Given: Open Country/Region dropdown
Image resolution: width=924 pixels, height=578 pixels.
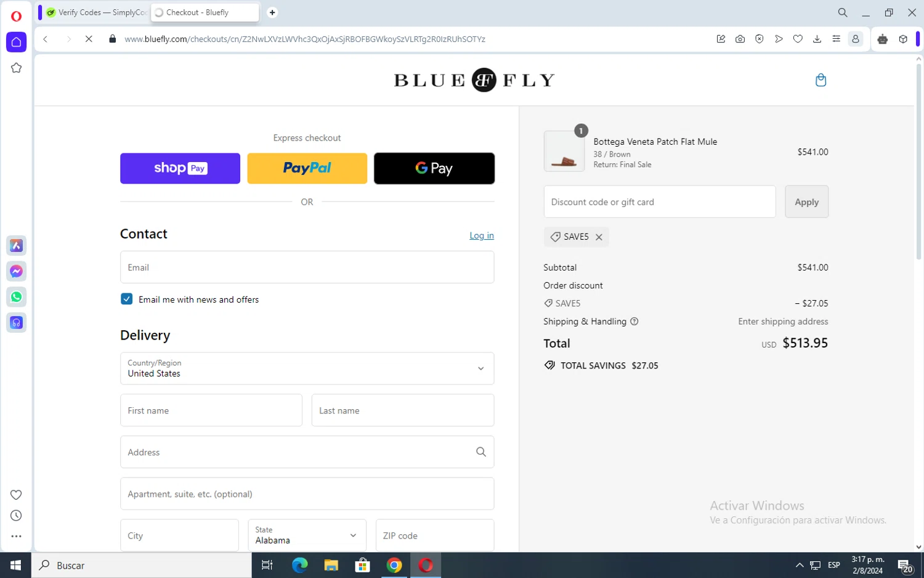Looking at the screenshot, I should [307, 368].
